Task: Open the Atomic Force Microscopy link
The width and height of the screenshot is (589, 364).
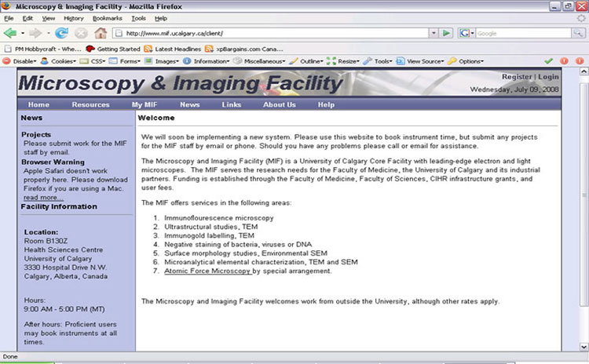Action: tap(208, 271)
